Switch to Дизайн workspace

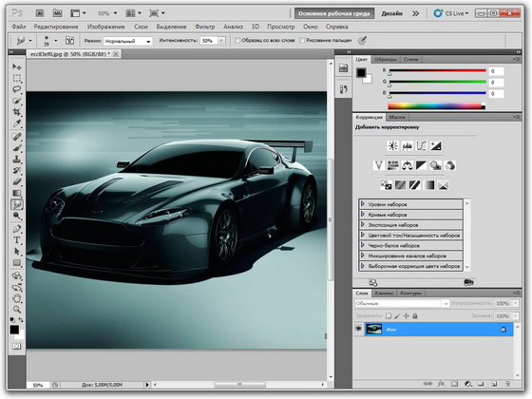pyautogui.click(x=391, y=13)
